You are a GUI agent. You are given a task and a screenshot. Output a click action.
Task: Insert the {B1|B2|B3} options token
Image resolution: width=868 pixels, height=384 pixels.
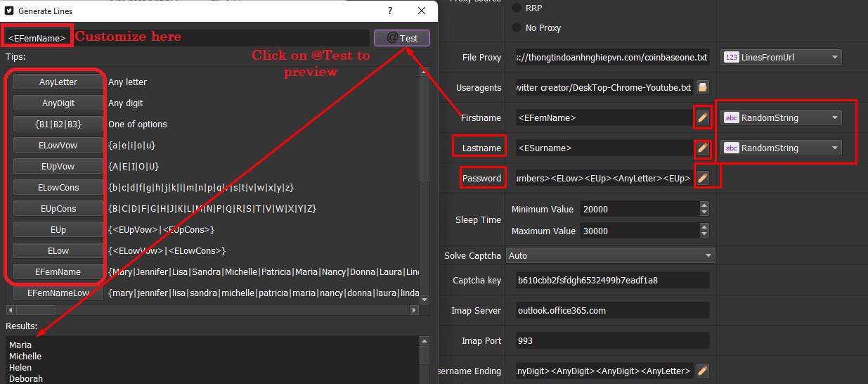tap(58, 124)
